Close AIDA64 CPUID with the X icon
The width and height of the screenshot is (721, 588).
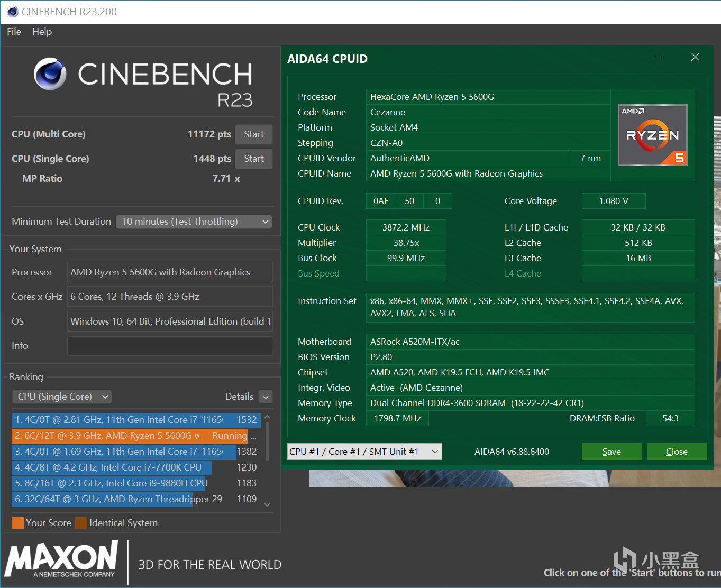[695, 57]
